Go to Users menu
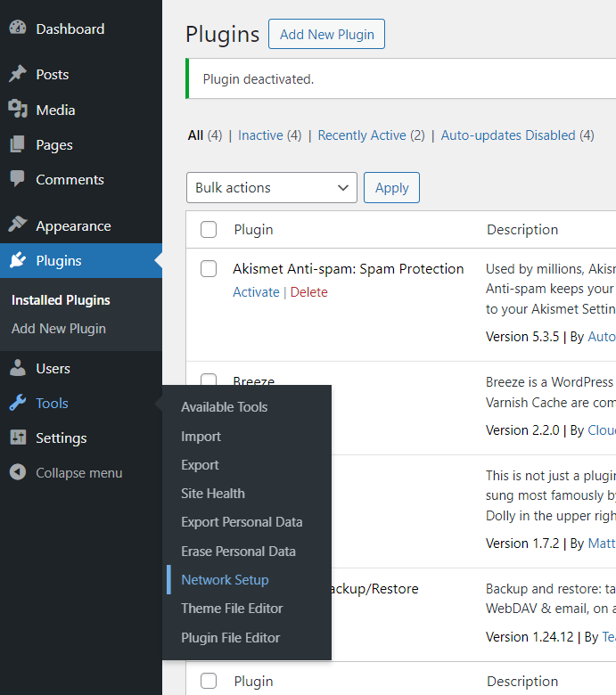616x695 pixels. pyautogui.click(x=53, y=369)
